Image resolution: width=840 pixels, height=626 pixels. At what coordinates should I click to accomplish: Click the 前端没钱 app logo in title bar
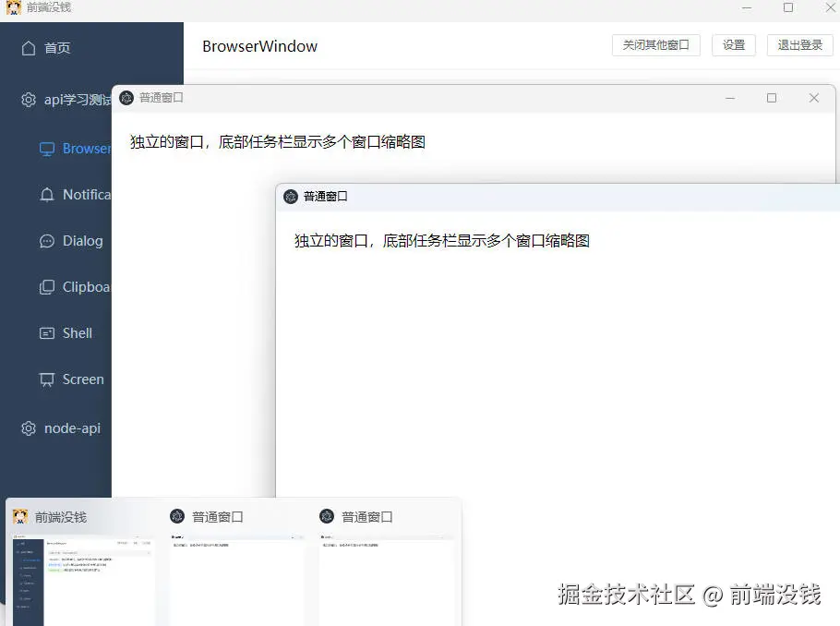[x=13, y=7]
